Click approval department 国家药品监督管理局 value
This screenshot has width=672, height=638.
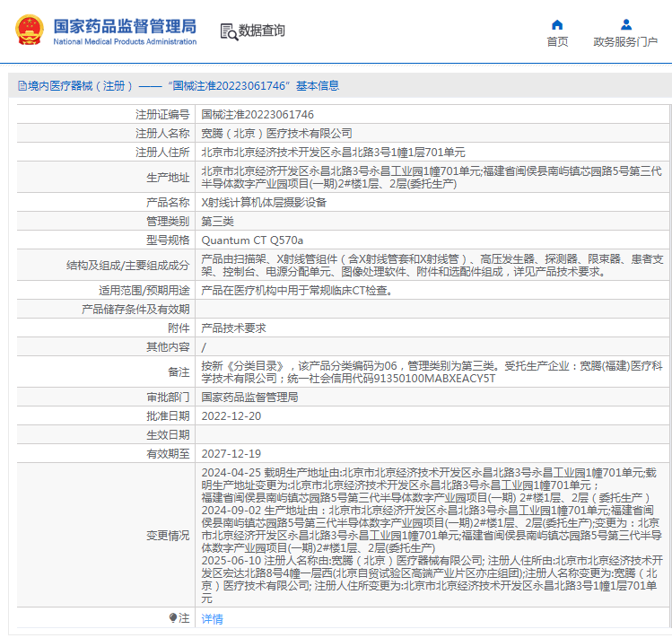249,397
